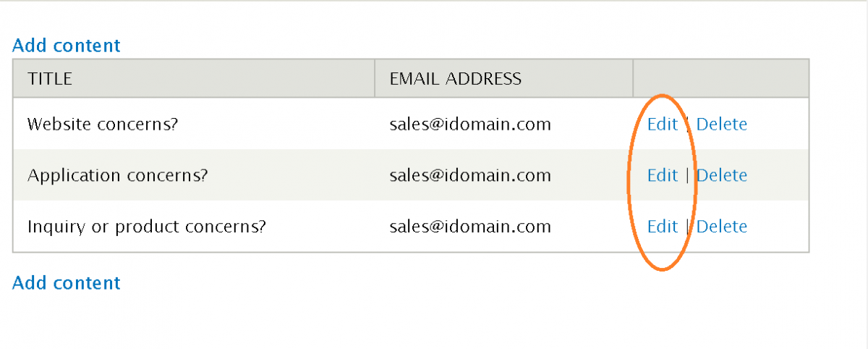
Task: Click the empty operations column header
Action: click(x=720, y=78)
